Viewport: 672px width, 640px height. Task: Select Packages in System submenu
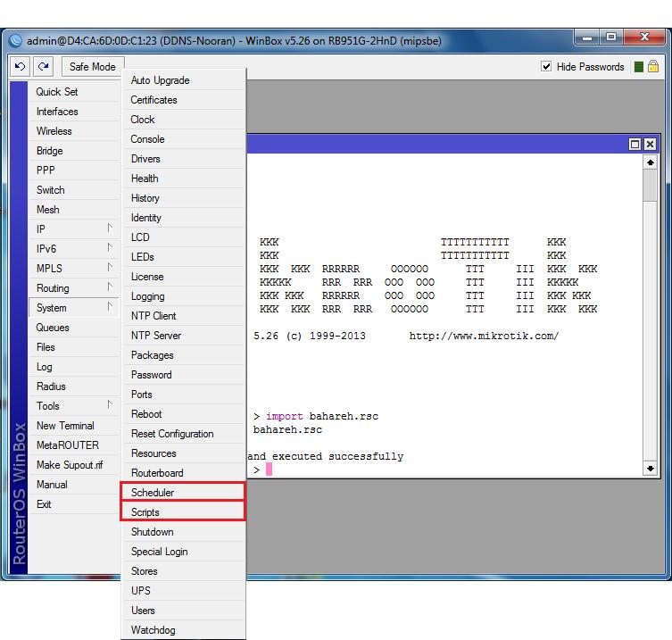click(x=184, y=355)
